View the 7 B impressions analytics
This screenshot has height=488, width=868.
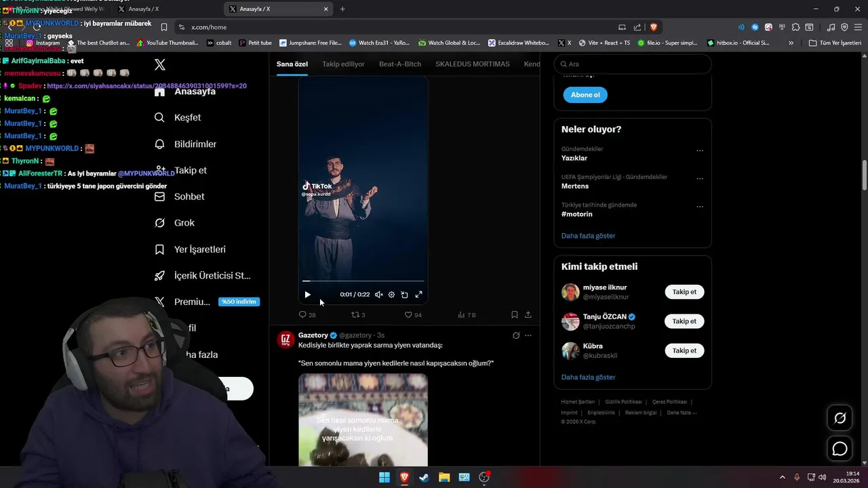coord(467,314)
